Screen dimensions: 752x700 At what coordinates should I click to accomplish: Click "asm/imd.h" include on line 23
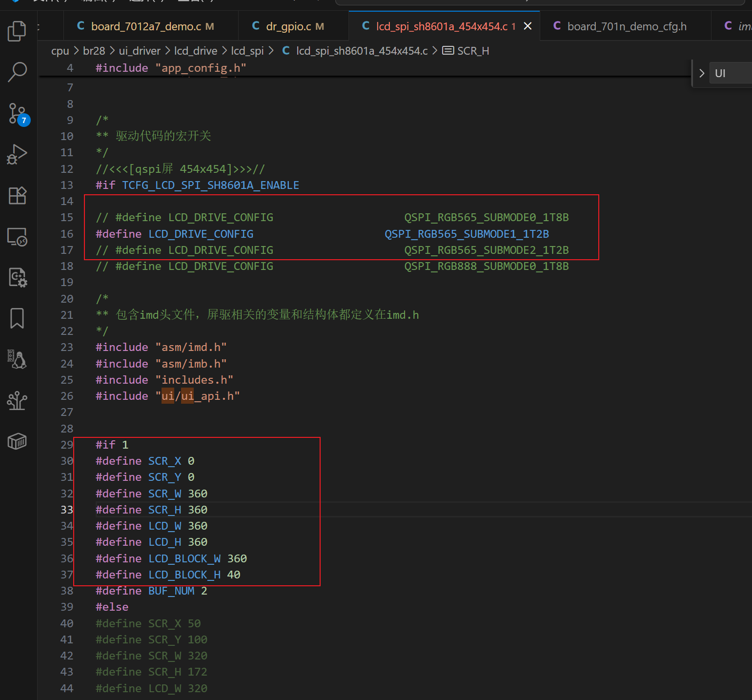pos(191,347)
